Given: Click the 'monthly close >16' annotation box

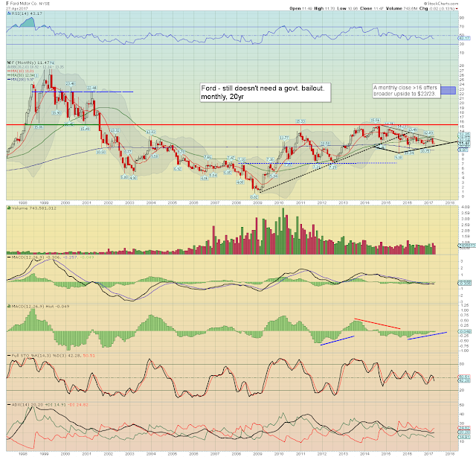Looking at the screenshot, I should click(406, 91).
